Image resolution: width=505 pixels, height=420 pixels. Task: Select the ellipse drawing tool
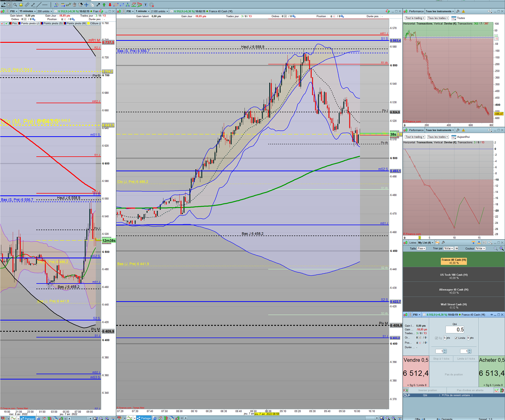[x=116, y=5]
